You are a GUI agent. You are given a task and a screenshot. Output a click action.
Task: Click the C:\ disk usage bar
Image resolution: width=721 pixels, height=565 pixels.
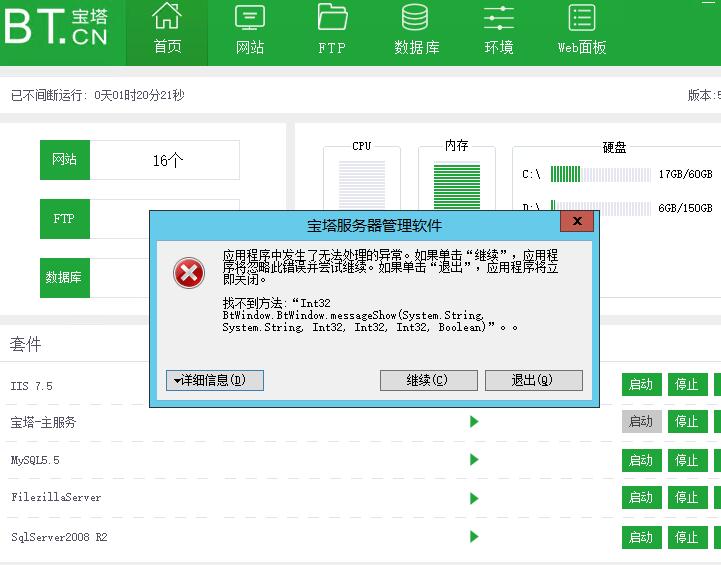coord(601,175)
